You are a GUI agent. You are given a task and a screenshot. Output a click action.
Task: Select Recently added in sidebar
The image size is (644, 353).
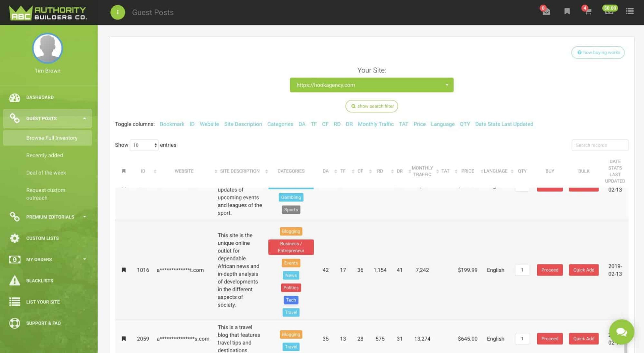[45, 155]
